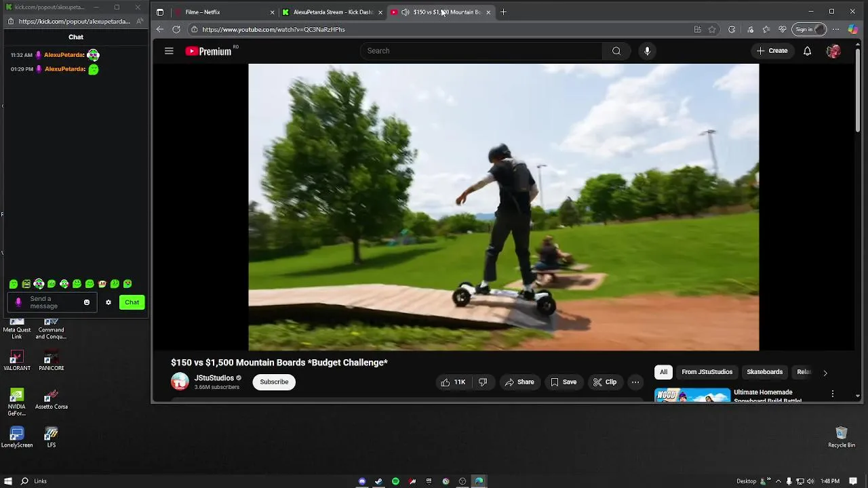The height and width of the screenshot is (488, 868).
Task: Start voice search with the microphone icon
Action: [x=648, y=51]
